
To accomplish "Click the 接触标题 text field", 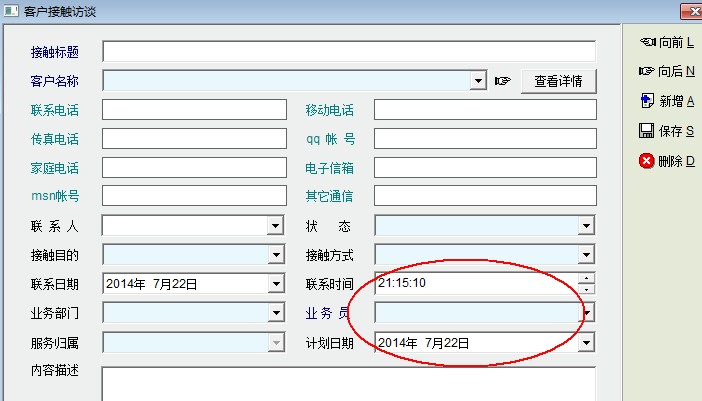I will [348, 51].
